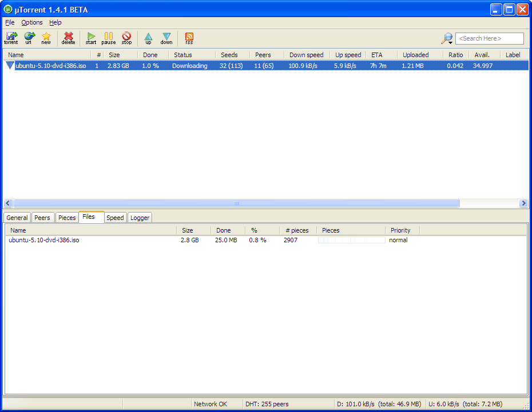The width and height of the screenshot is (532, 412).
Task: Click the file's pieces progress bar
Action: coord(351,240)
